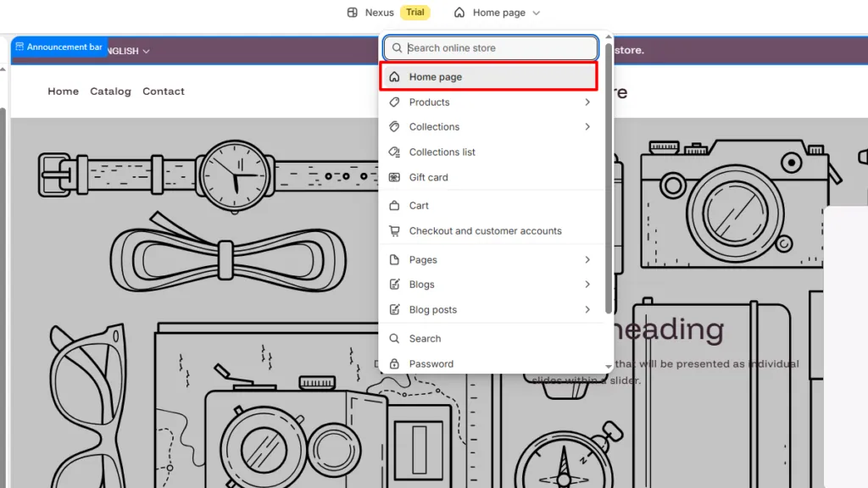Open the Products template entry
The width and height of the screenshot is (868, 488).
pos(488,103)
